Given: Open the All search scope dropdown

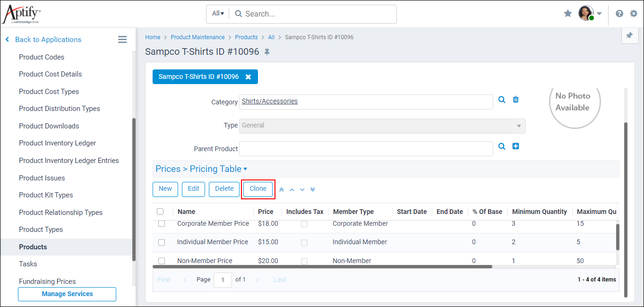Looking at the screenshot, I should pos(218,14).
